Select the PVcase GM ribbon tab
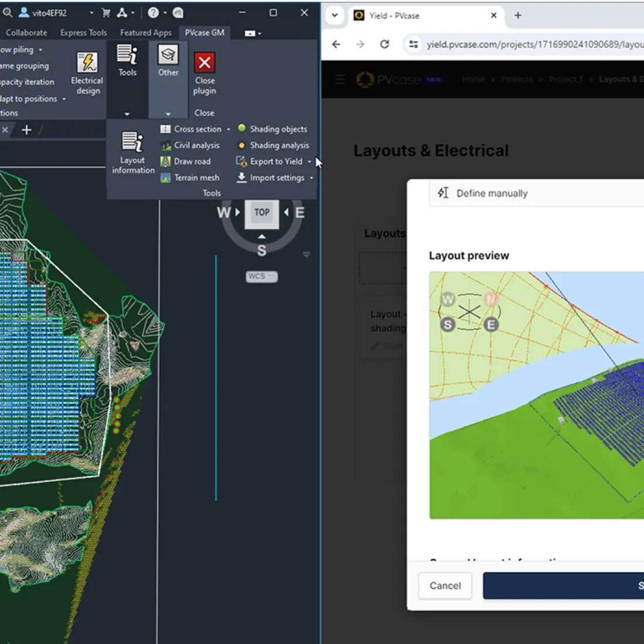644x644 pixels. click(204, 32)
